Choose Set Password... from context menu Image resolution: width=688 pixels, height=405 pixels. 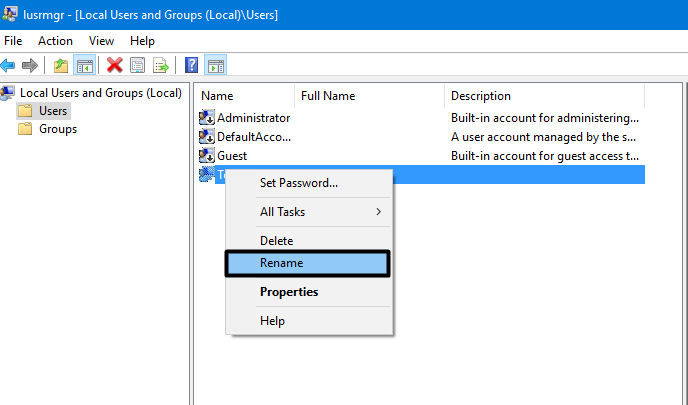pyautogui.click(x=309, y=183)
